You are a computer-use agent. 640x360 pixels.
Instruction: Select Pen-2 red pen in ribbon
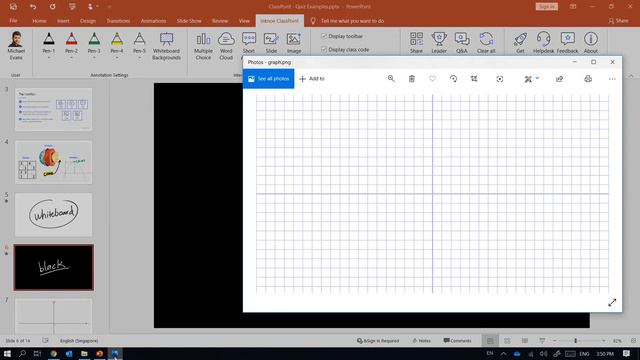pyautogui.click(x=71, y=42)
